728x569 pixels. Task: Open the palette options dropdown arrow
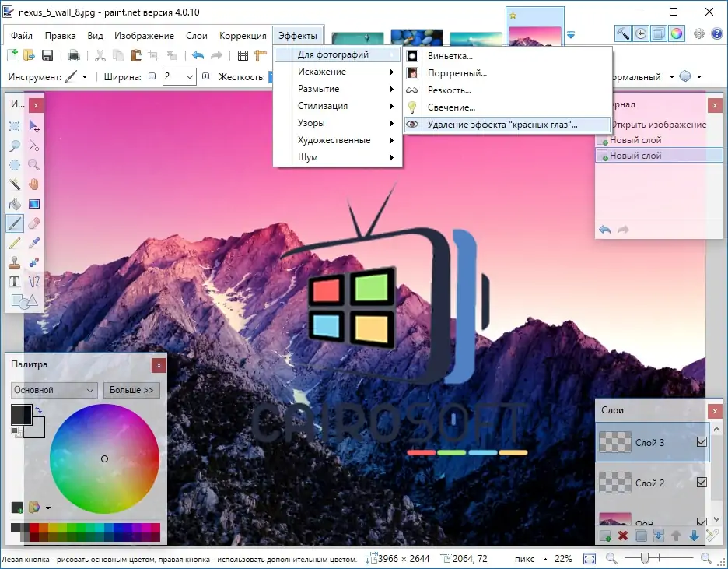[x=47, y=508]
